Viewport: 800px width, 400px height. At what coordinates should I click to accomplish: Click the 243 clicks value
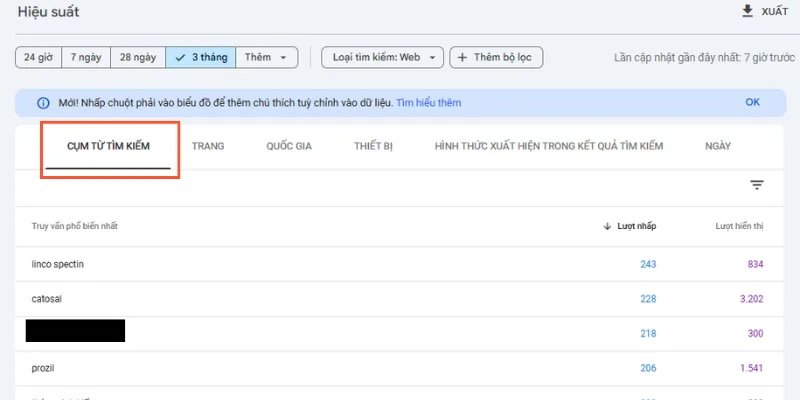point(648,264)
